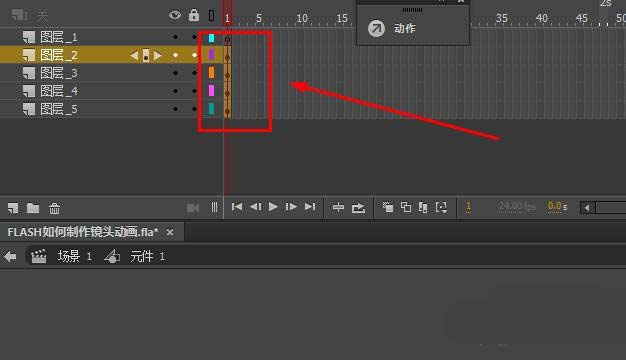626x360 pixels.
Task: Delete the selected layer with trash icon
Action: tap(54, 208)
